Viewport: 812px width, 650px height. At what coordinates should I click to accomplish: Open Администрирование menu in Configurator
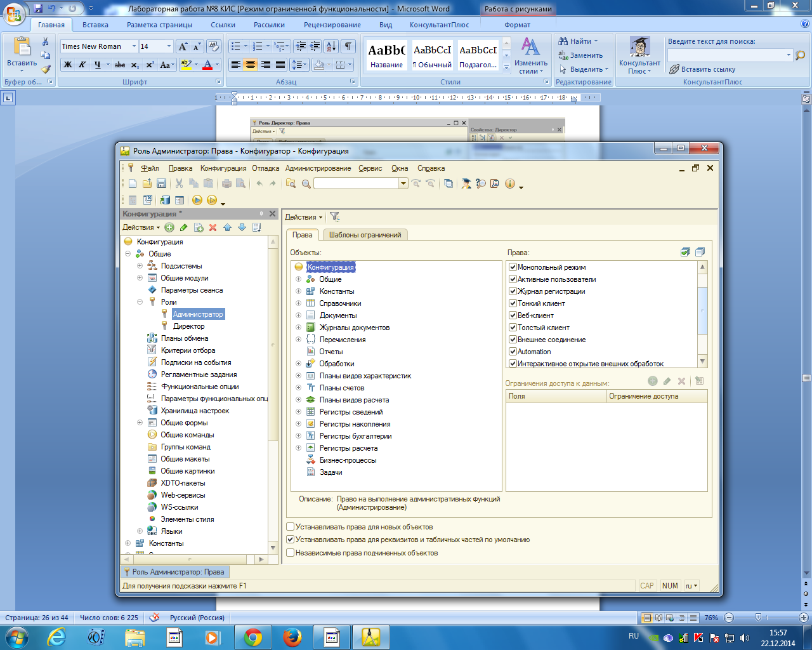coord(318,168)
